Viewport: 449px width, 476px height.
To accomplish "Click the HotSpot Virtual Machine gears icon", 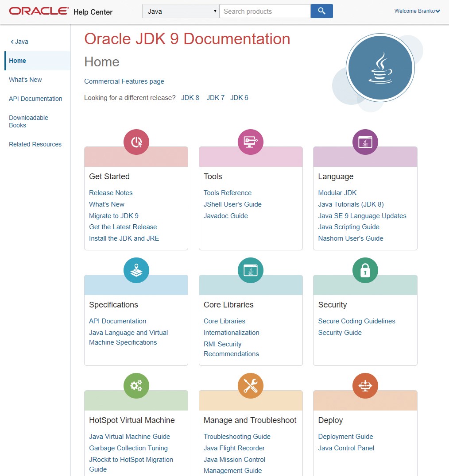I will [136, 386].
